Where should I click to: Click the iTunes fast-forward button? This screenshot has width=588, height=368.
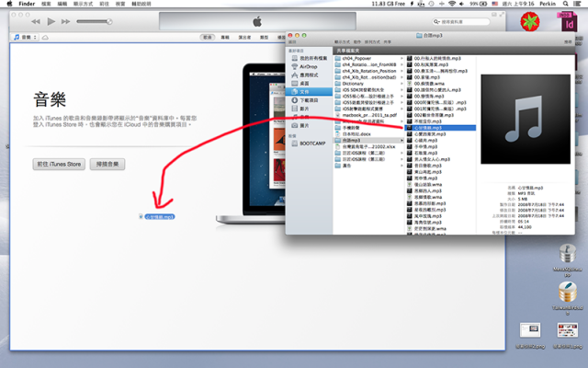click(x=65, y=22)
